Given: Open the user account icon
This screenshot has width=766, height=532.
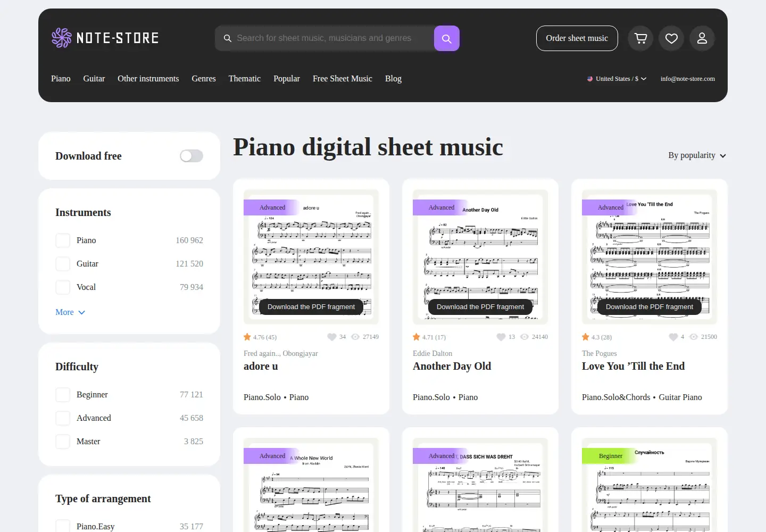Looking at the screenshot, I should coord(702,38).
